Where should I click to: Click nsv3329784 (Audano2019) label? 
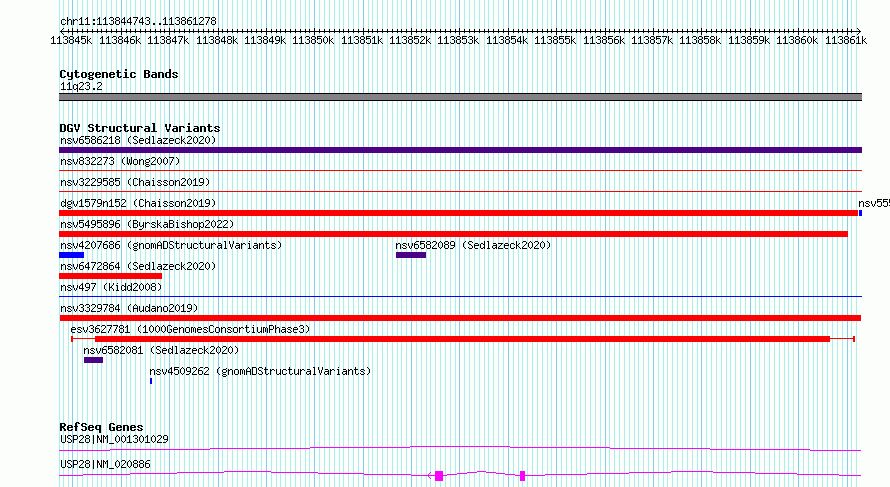pyautogui.click(x=129, y=308)
